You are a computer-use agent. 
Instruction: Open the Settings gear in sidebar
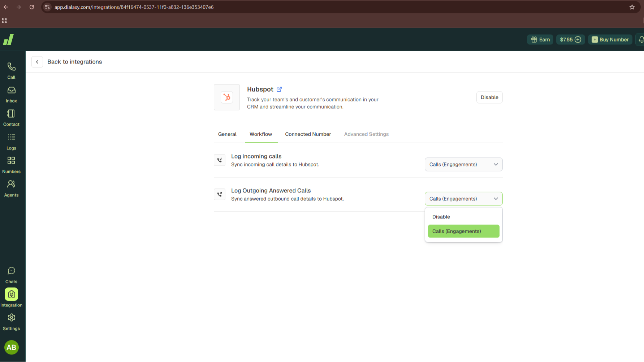click(11, 322)
